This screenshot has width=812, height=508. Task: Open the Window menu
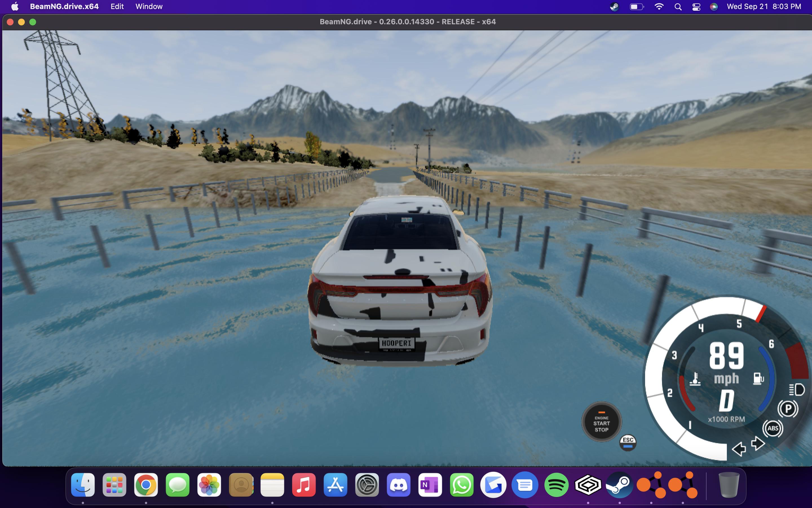pos(149,6)
